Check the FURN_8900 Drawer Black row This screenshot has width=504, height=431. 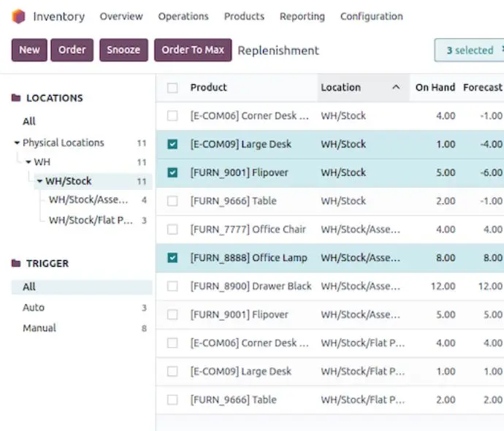click(x=172, y=286)
